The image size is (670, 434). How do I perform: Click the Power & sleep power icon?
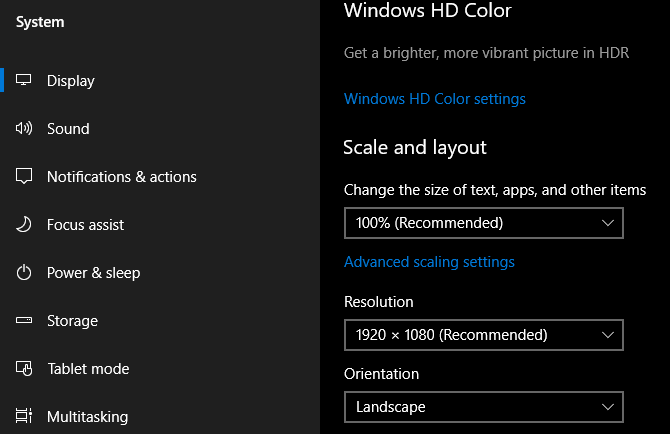click(x=25, y=273)
